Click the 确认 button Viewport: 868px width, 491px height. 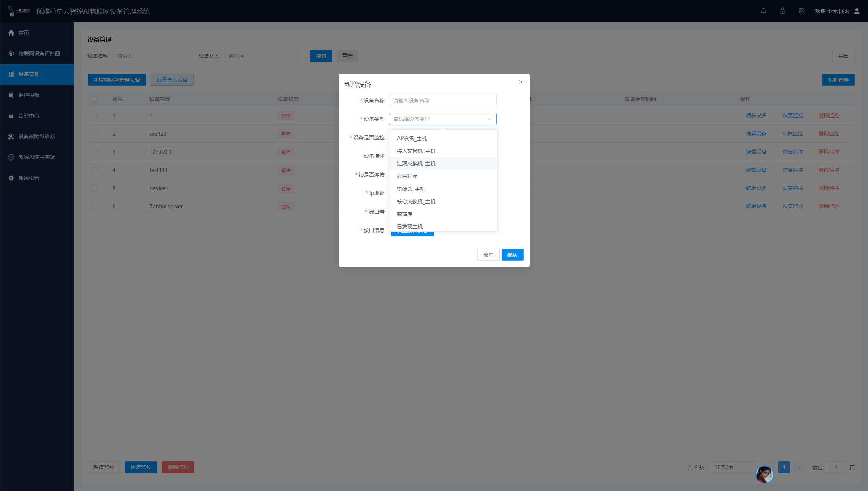[x=512, y=255]
